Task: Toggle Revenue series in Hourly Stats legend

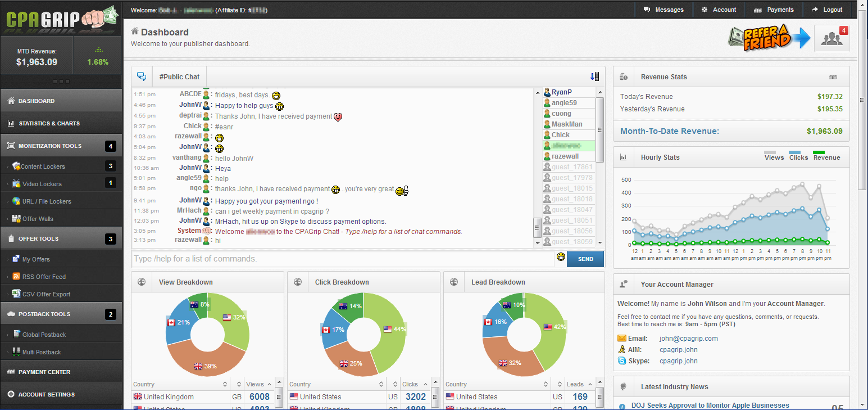Action: click(826, 155)
